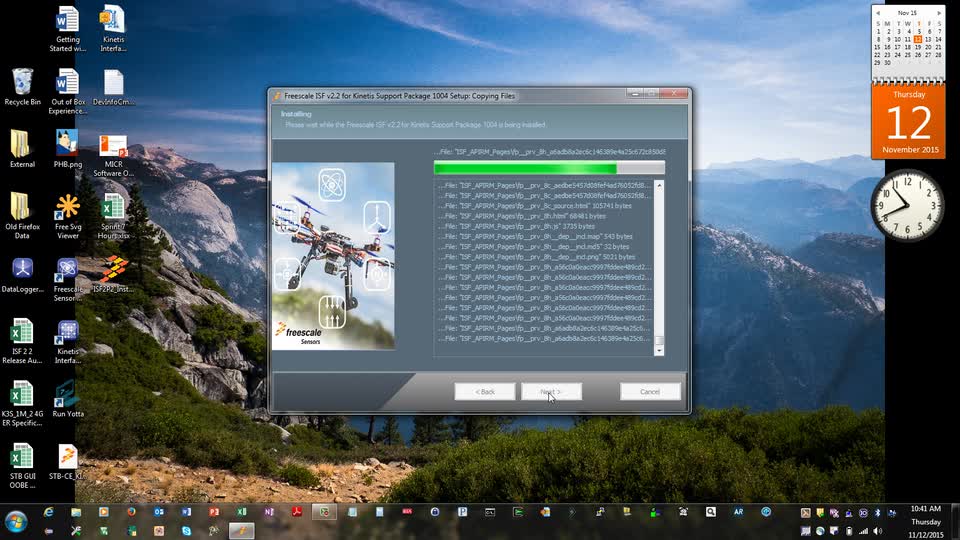
Task: Open the PHB.png image file
Action: click(67, 145)
